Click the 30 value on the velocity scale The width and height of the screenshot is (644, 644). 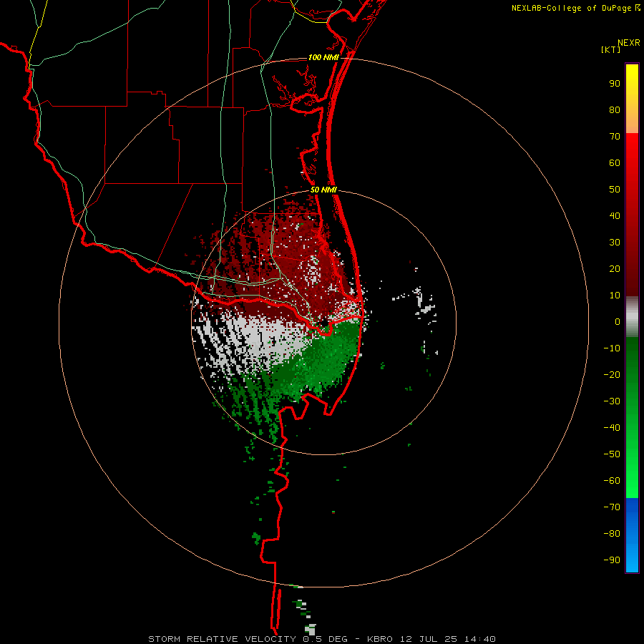pos(615,243)
